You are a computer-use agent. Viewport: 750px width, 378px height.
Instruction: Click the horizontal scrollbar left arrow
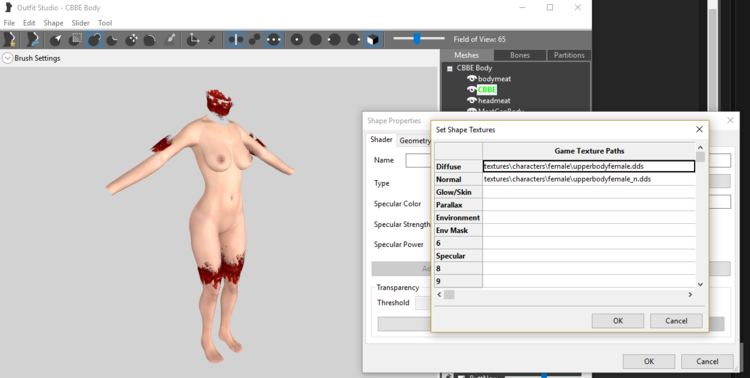coord(440,295)
